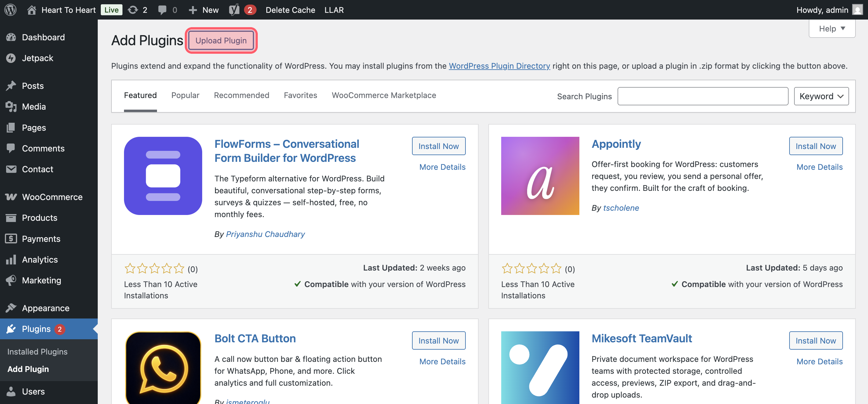Expand the Help panel
The height and width of the screenshot is (404, 868).
[x=832, y=29]
